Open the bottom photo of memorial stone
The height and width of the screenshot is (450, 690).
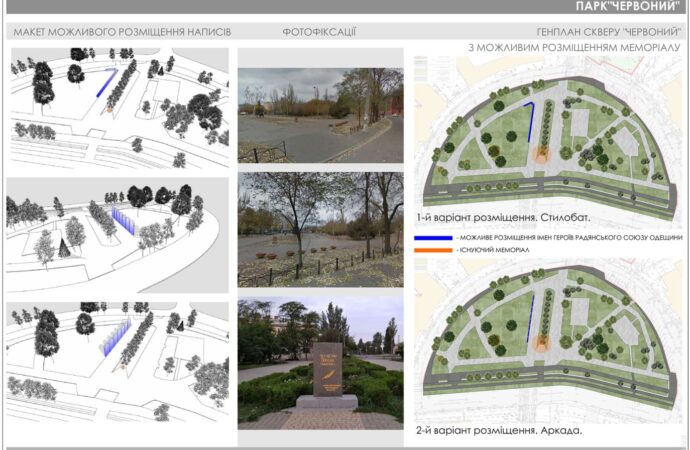(320, 362)
